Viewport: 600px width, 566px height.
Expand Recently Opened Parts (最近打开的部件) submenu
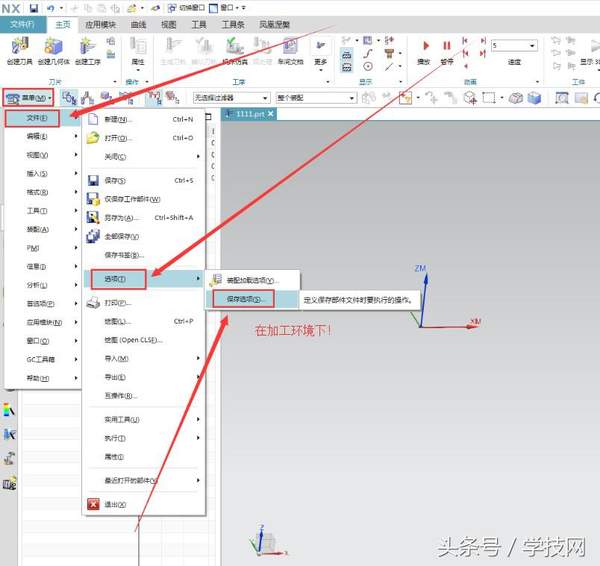pyautogui.click(x=143, y=480)
